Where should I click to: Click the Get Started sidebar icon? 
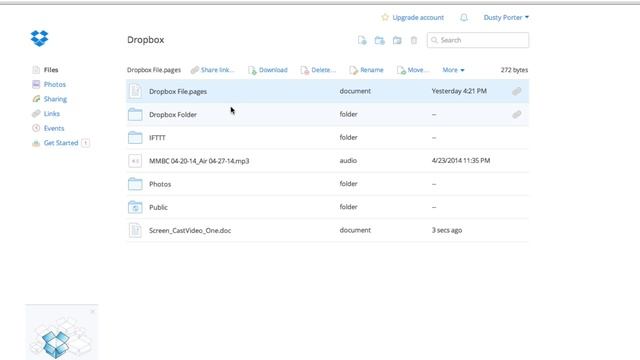[x=36, y=143]
